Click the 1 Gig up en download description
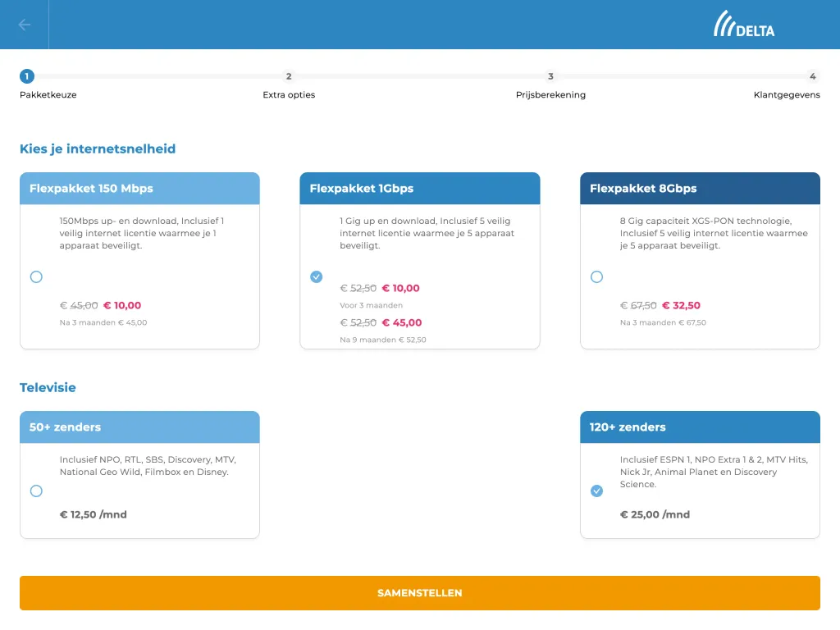This screenshot has height=630, width=840. click(x=427, y=233)
